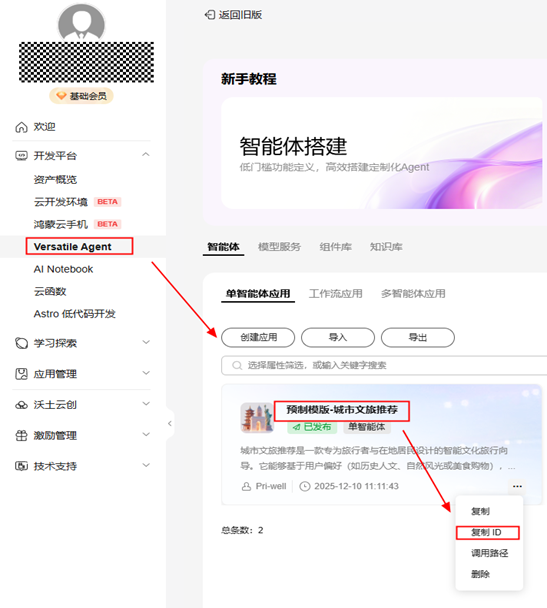Click the 学习探索 section icon
The height and width of the screenshot is (608, 547).
click(x=21, y=343)
